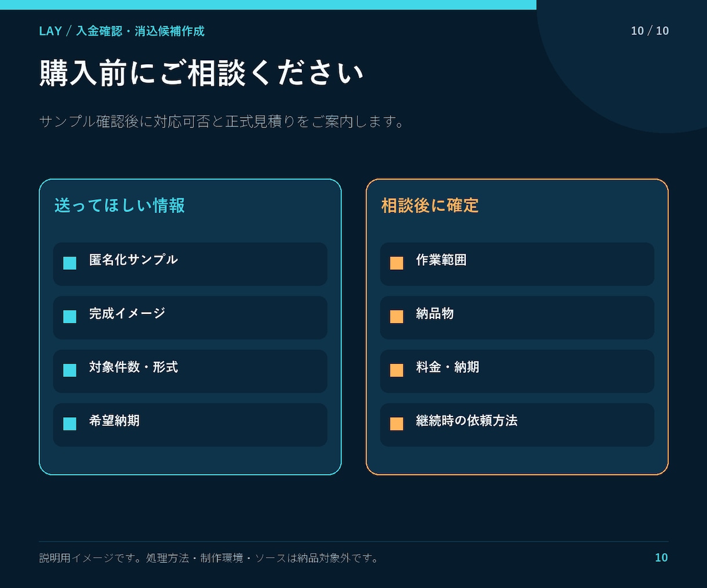707x588 pixels.
Task: Click the LAY / 入金確認・消込候補作成 breadcrumb
Action: point(122,31)
